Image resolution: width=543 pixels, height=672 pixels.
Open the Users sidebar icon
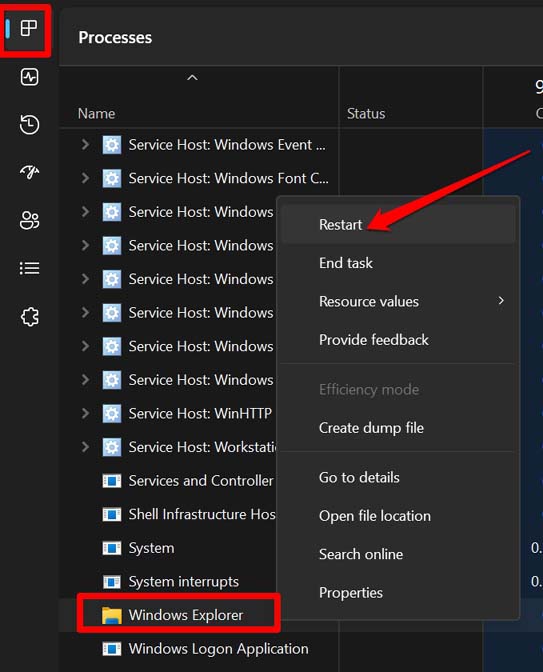click(30, 220)
